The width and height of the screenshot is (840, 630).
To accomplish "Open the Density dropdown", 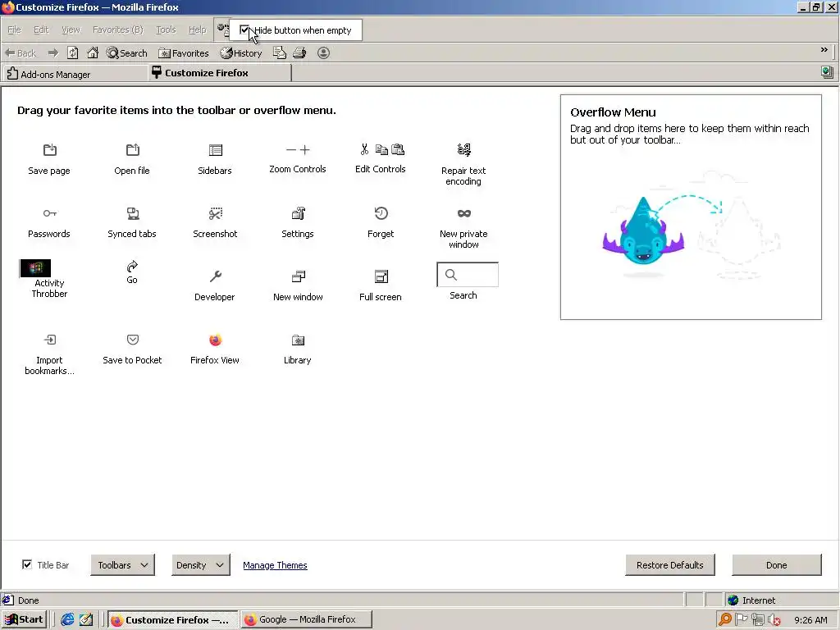I will tap(200, 565).
